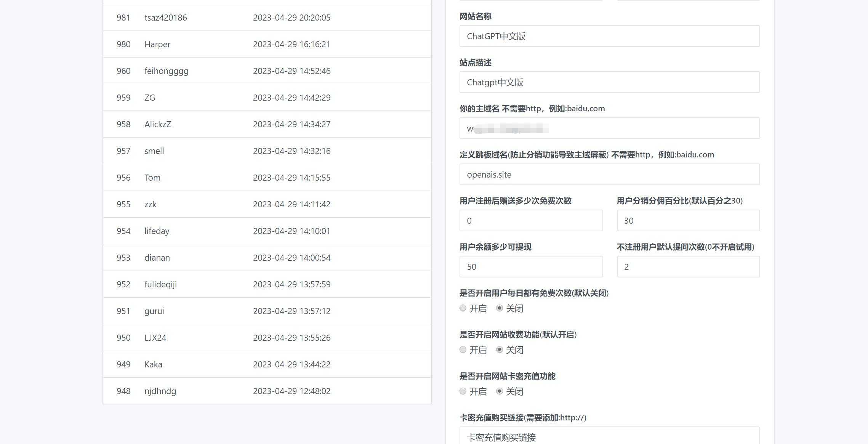Select the tsaz420186 user entry
Image resolution: width=868 pixels, height=444 pixels.
pyautogui.click(x=267, y=18)
